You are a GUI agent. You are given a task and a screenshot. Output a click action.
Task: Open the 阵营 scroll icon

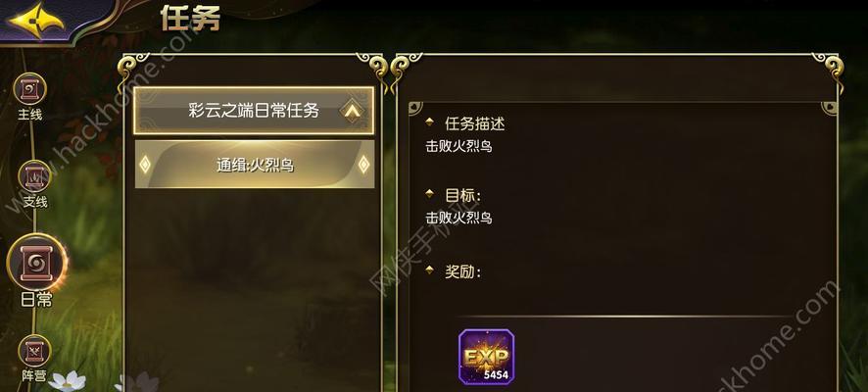(34, 350)
